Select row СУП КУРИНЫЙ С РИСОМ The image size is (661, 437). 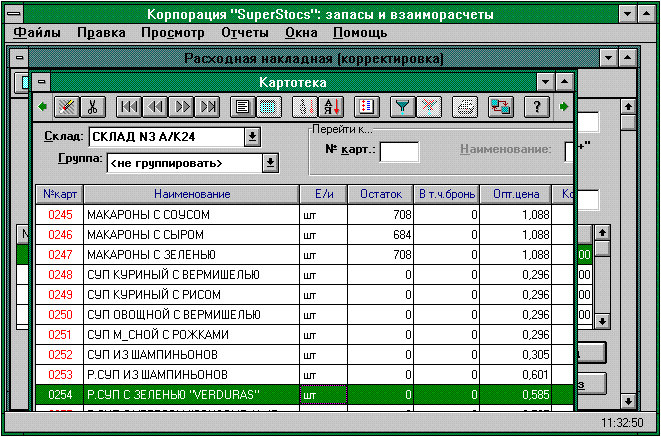point(304,295)
